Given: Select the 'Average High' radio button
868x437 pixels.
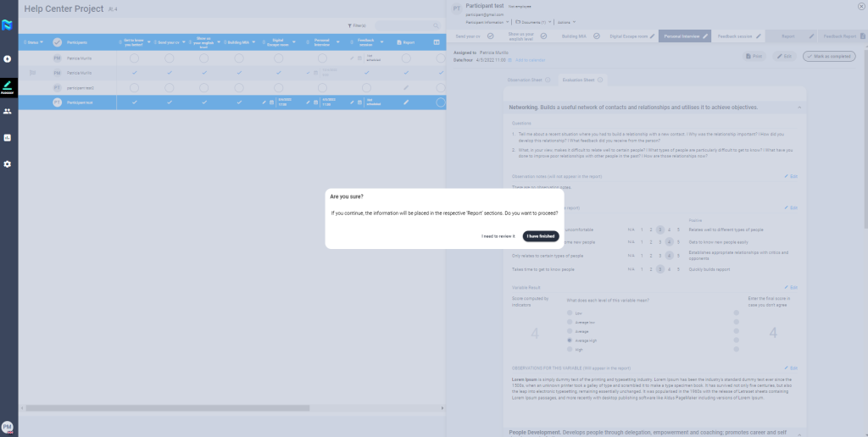Looking at the screenshot, I should point(568,340).
